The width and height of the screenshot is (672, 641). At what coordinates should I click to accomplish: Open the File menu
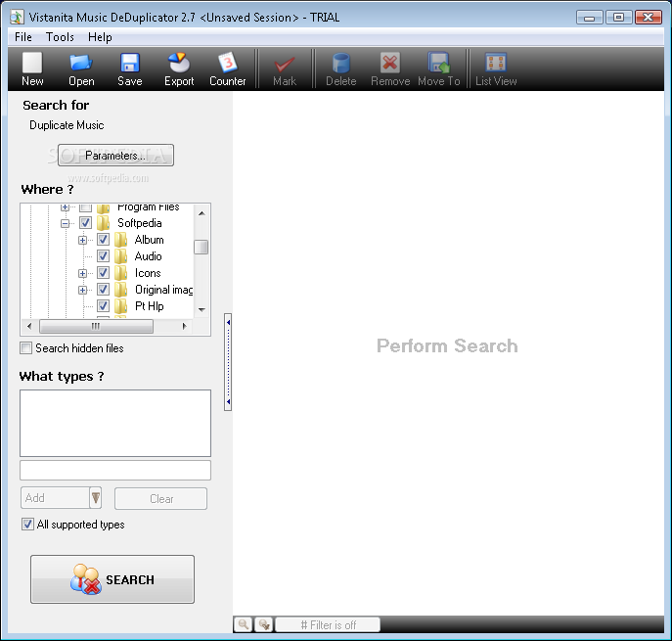(23, 37)
